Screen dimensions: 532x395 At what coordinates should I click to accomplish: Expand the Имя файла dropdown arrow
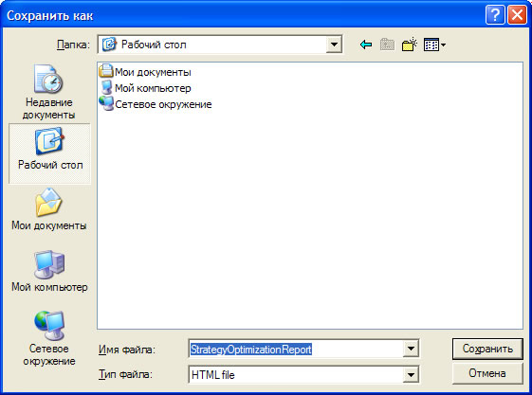(411, 349)
